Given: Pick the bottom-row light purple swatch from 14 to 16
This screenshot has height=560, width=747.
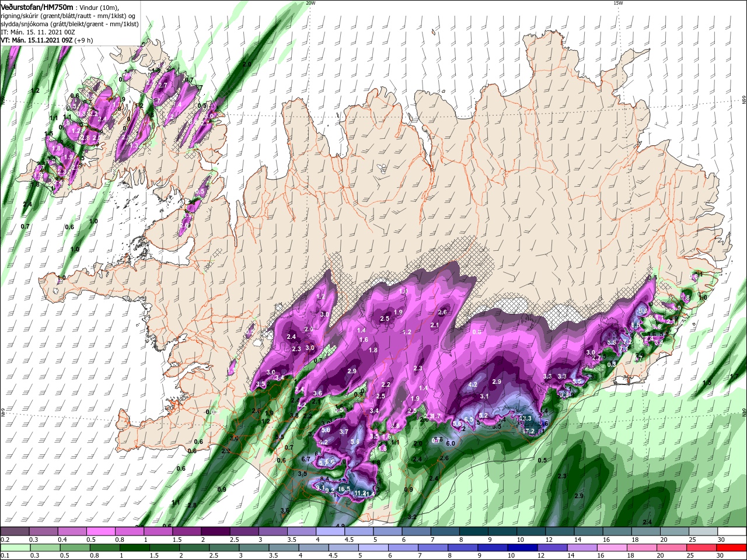Looking at the screenshot, I should [x=582, y=548].
